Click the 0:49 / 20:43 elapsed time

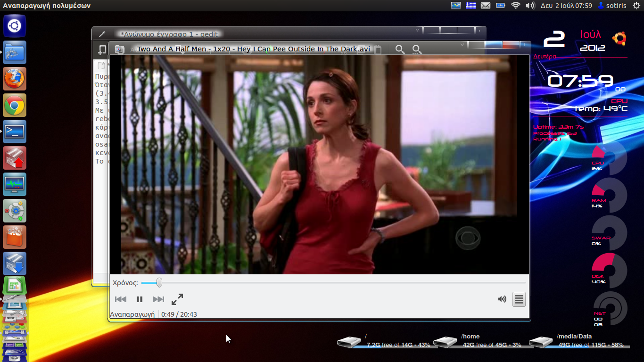(179, 314)
